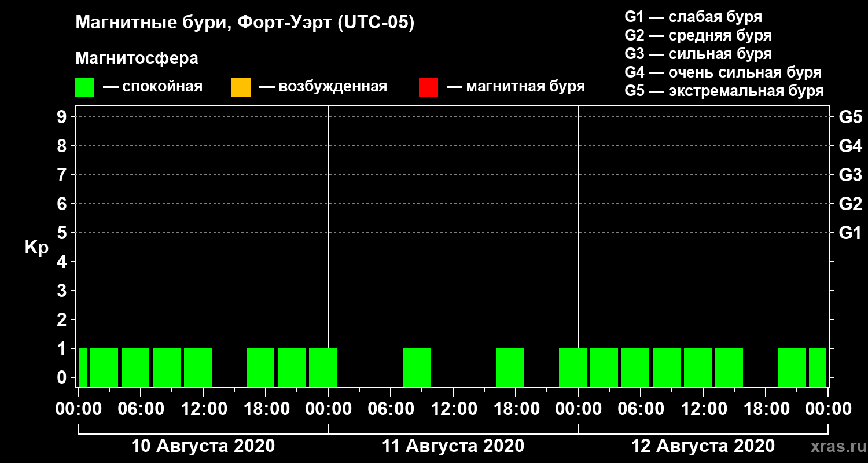
Task: Click the orange 'возбужденная' legend swatch
Action: pyautogui.click(x=241, y=87)
